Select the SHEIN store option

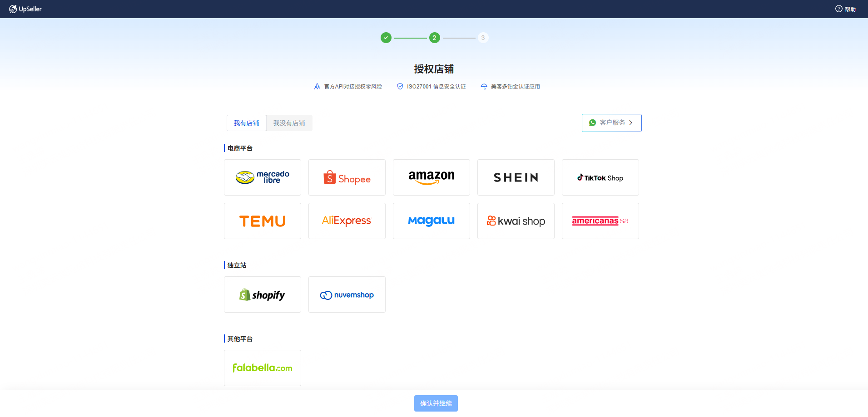coord(516,177)
